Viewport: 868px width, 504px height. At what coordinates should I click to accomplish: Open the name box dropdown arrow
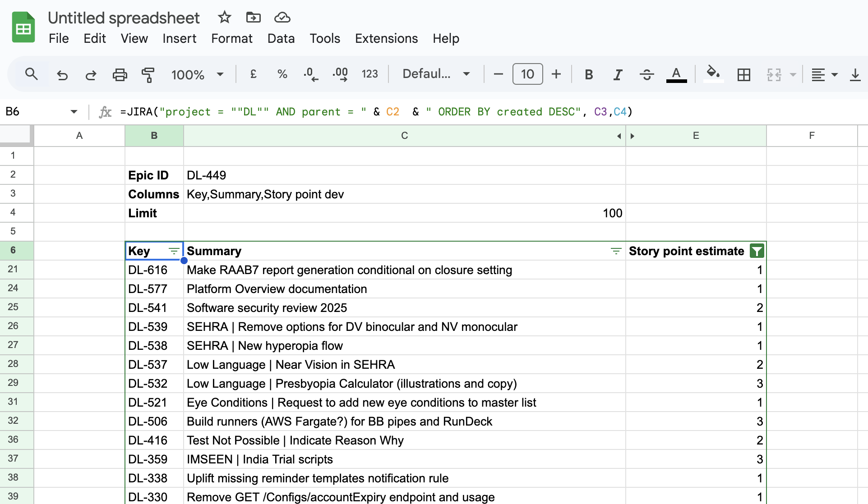tap(74, 112)
